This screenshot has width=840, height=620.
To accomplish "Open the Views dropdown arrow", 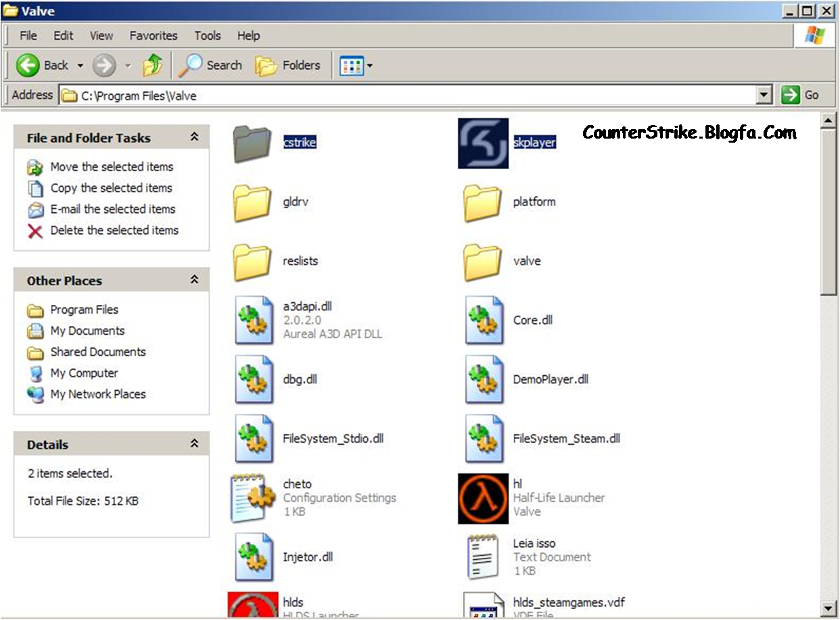I will pyautogui.click(x=370, y=66).
